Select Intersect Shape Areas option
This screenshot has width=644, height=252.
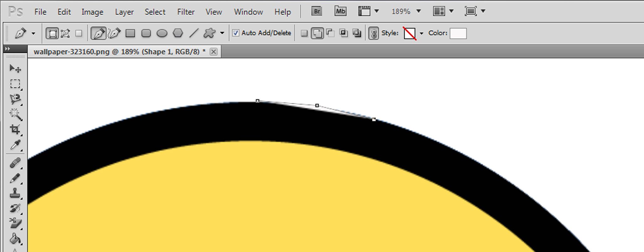pos(343,33)
